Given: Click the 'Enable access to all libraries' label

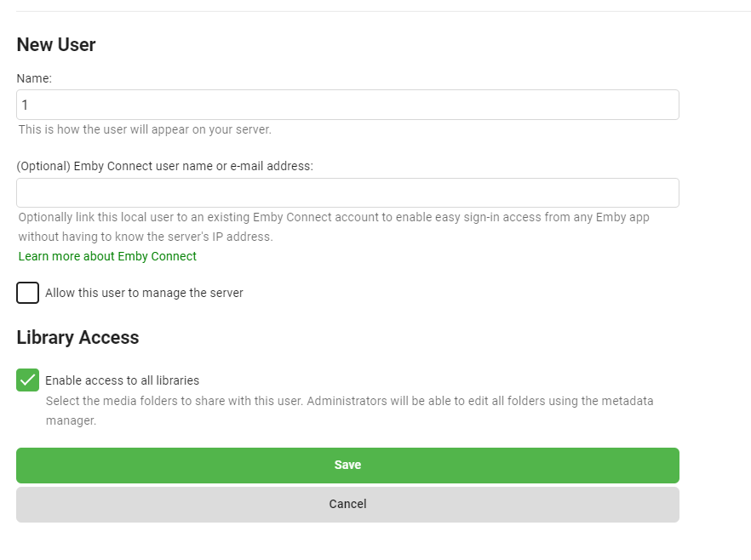Looking at the screenshot, I should click(122, 380).
